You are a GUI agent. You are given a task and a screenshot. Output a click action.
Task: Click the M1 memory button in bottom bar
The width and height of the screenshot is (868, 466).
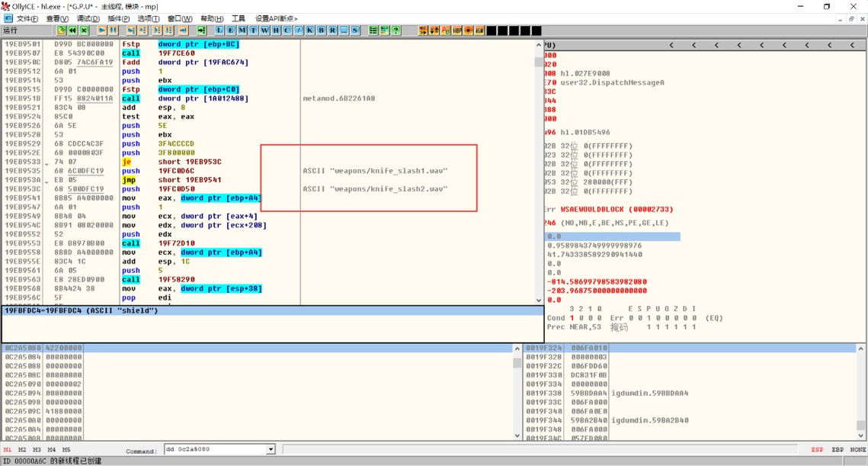coord(7,449)
